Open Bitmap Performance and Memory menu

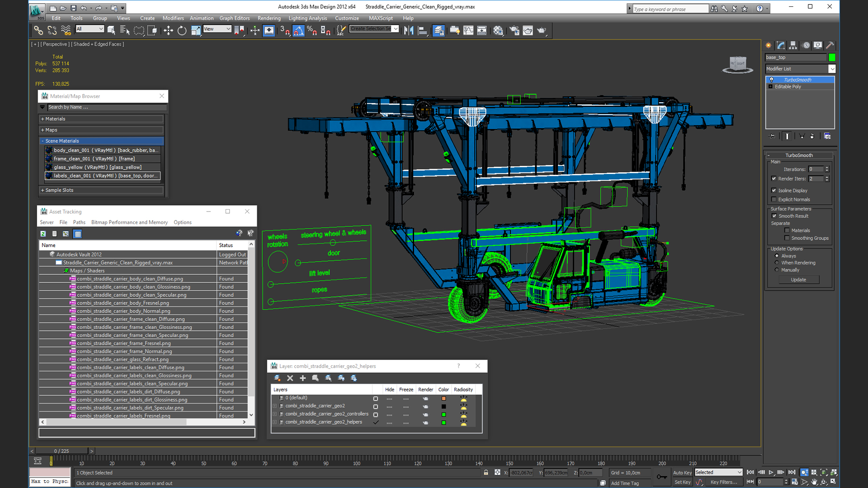[x=129, y=222]
